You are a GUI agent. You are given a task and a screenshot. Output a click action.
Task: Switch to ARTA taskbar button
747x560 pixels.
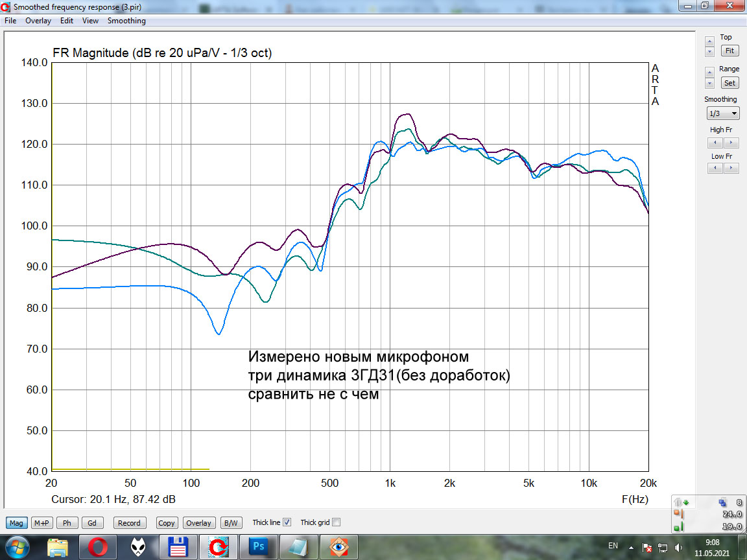coord(218,547)
